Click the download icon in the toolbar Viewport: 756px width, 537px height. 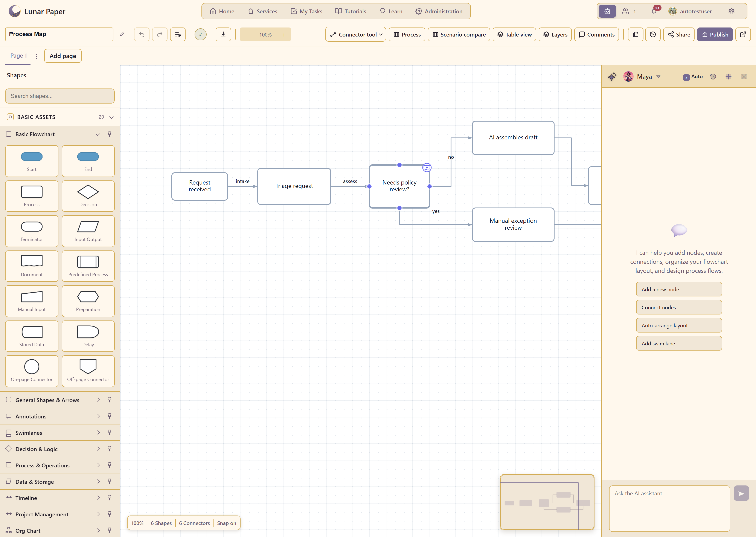click(223, 34)
